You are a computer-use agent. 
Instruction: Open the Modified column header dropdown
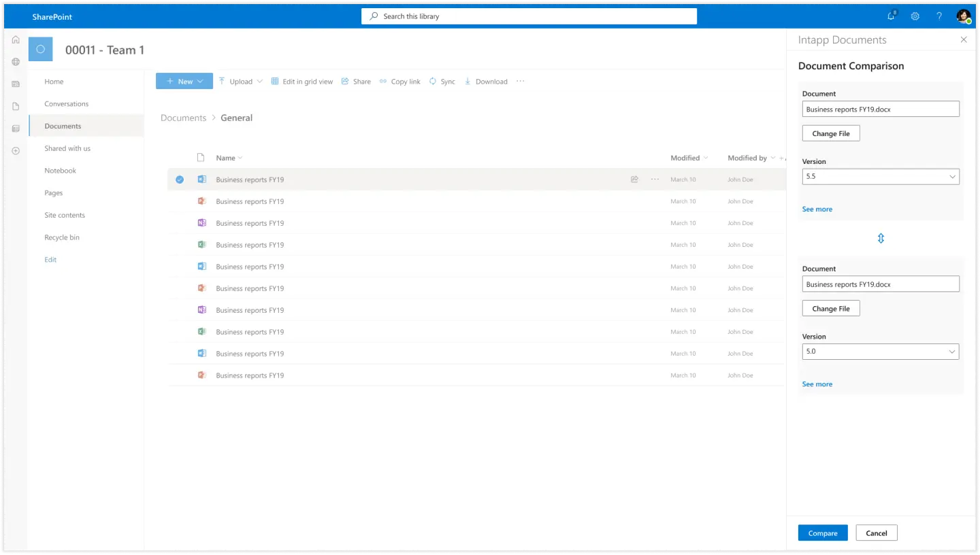689,158
